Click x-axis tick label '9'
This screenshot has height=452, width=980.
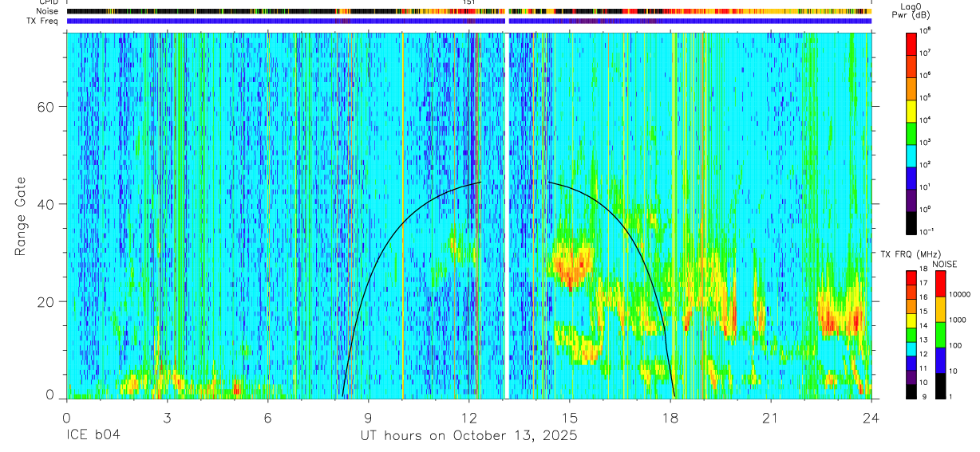368,418
